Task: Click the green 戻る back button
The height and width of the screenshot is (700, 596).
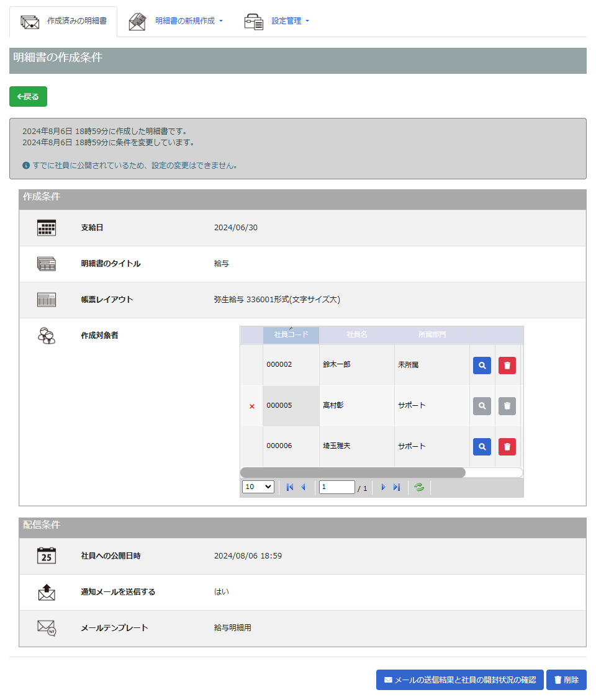Action: point(28,97)
